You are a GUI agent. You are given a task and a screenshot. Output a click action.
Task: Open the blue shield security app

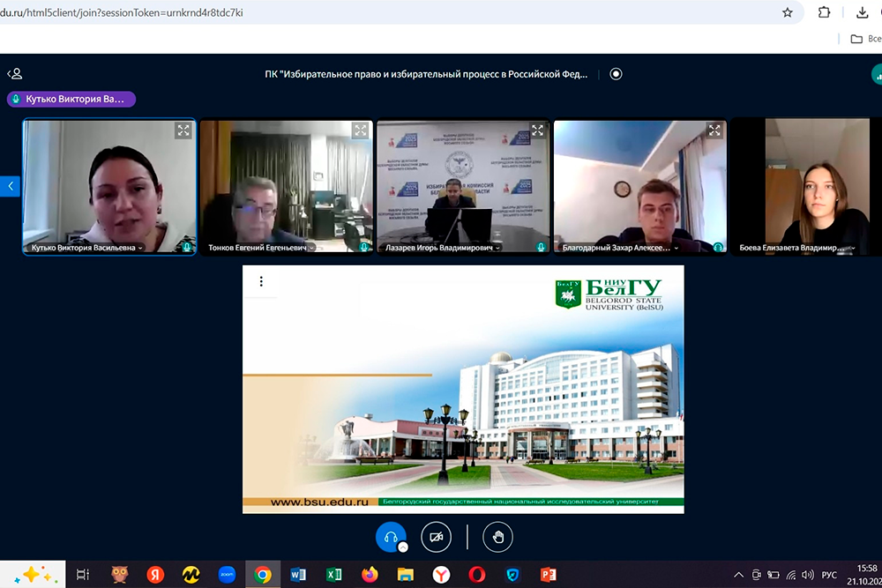513,575
